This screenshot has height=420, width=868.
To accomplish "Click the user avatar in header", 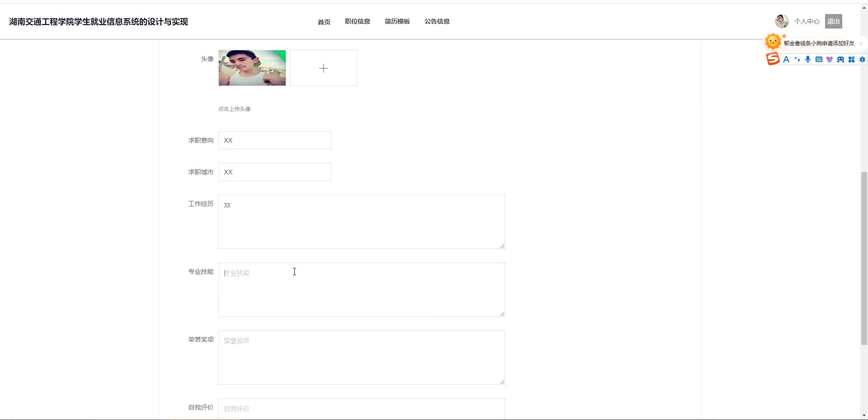I will (x=782, y=21).
